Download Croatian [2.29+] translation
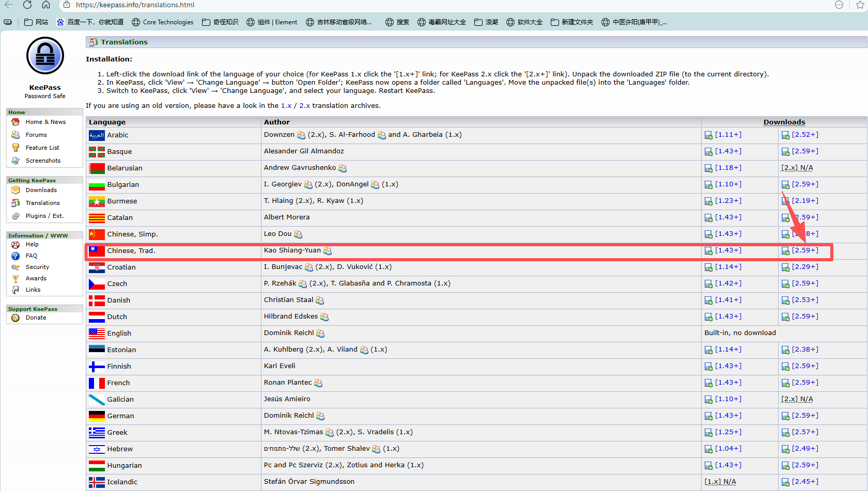 tap(805, 267)
